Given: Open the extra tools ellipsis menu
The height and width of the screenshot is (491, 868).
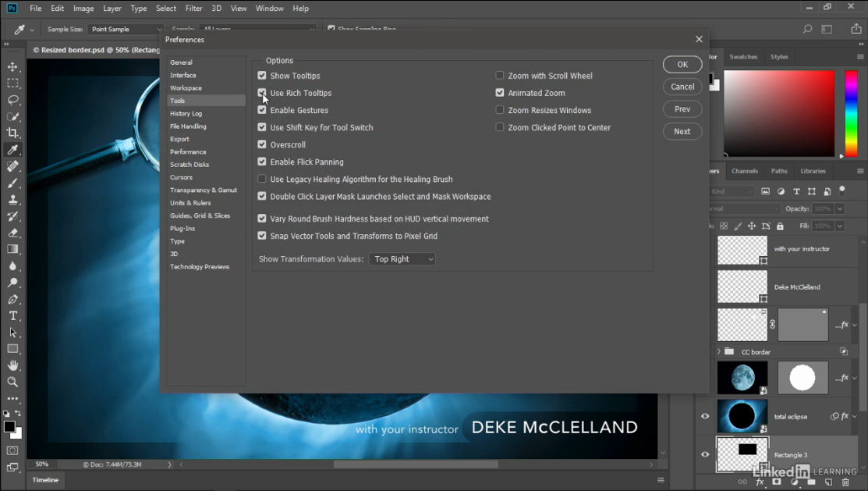Looking at the screenshot, I should (12, 398).
